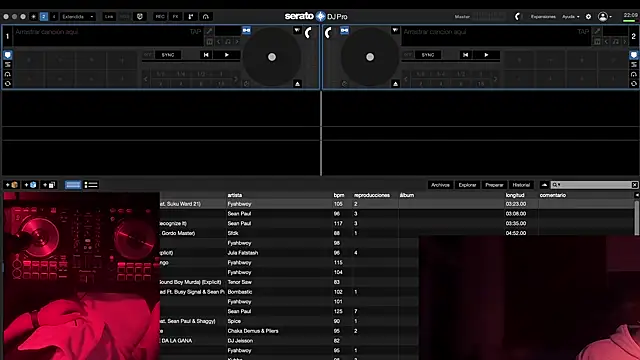Select the Chaka Demus & Pliers row
The width and height of the screenshot is (640, 360).
[289, 331]
